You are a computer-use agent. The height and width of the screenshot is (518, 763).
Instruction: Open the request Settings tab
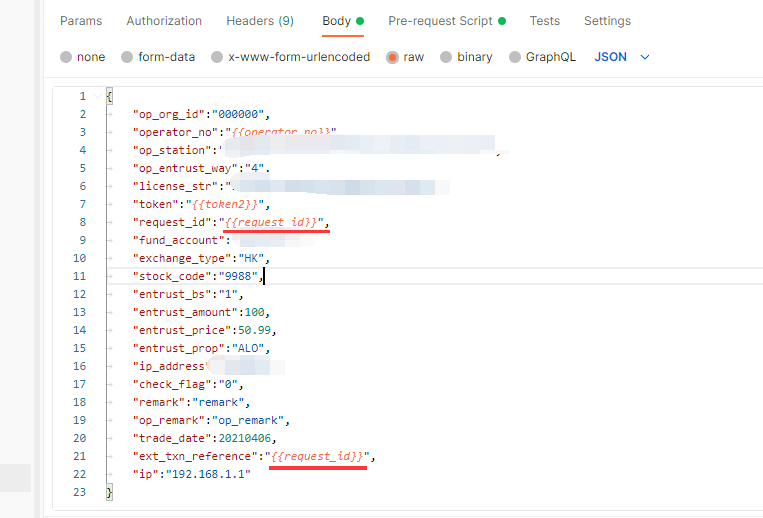pyautogui.click(x=607, y=21)
